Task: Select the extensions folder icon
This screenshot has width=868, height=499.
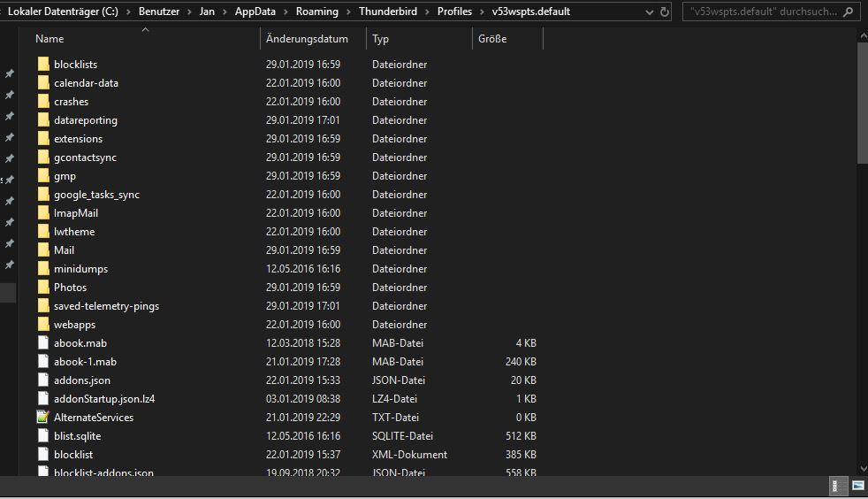Action: coord(43,139)
